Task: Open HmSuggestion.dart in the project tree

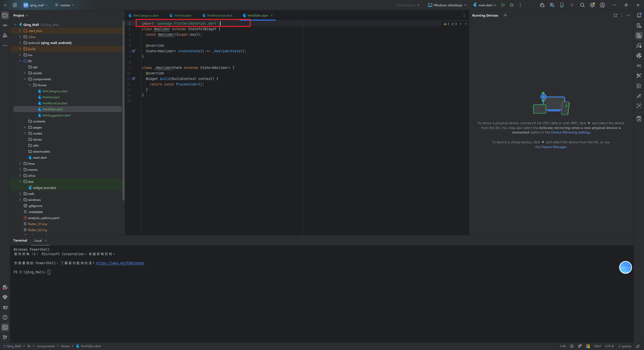Action: click(56, 115)
